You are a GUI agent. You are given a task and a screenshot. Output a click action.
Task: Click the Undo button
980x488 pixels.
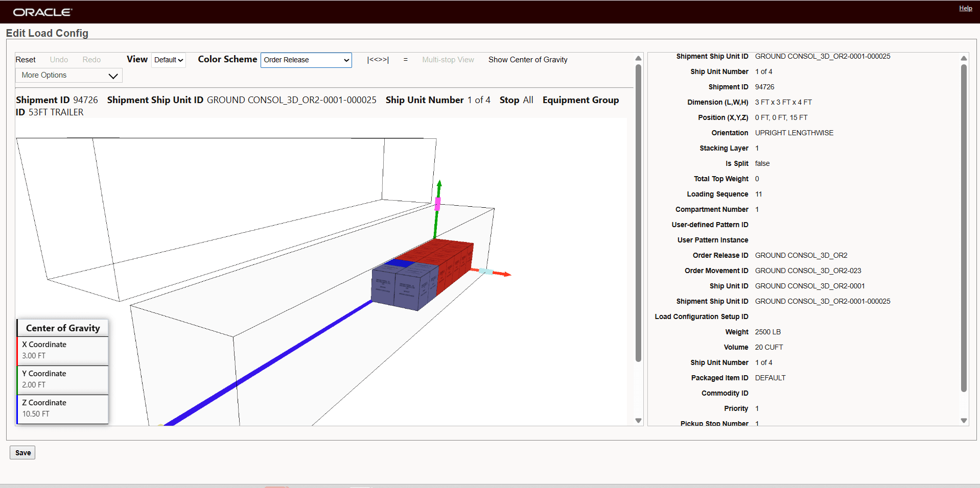click(59, 60)
